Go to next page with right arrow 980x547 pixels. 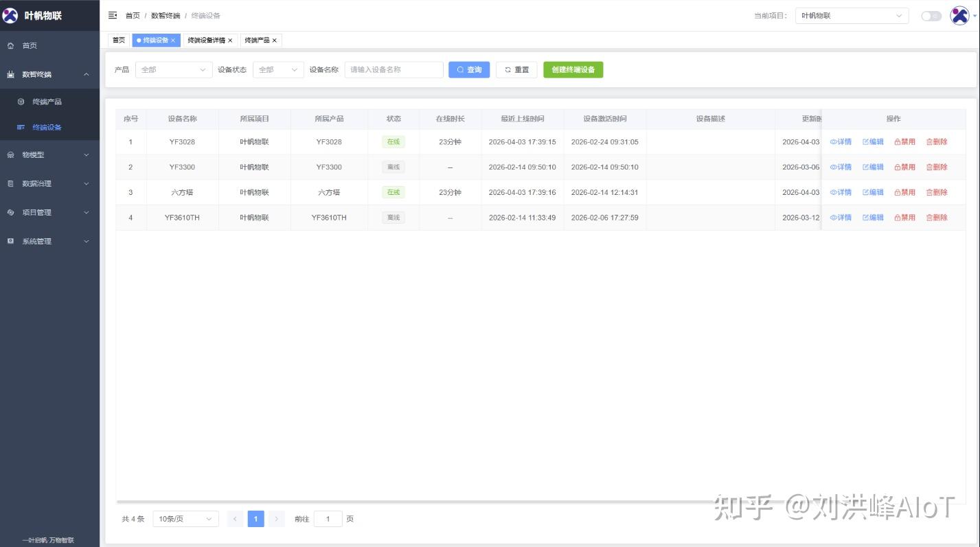pyautogui.click(x=276, y=520)
